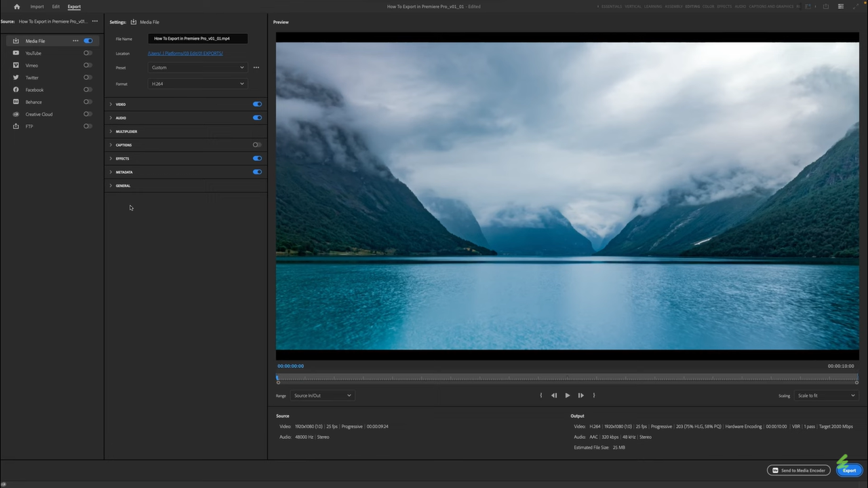The image size is (868, 488).
Task: Switch to the Edit tab
Action: [x=56, y=7]
